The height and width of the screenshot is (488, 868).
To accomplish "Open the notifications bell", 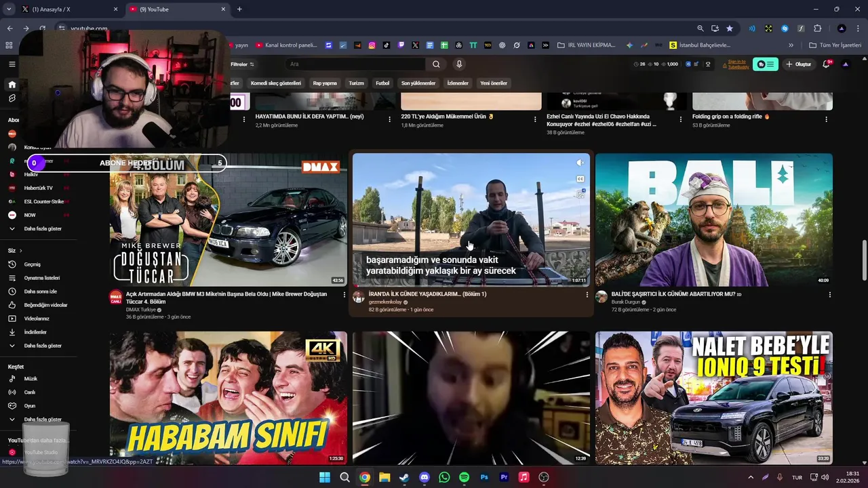I will 826,64.
